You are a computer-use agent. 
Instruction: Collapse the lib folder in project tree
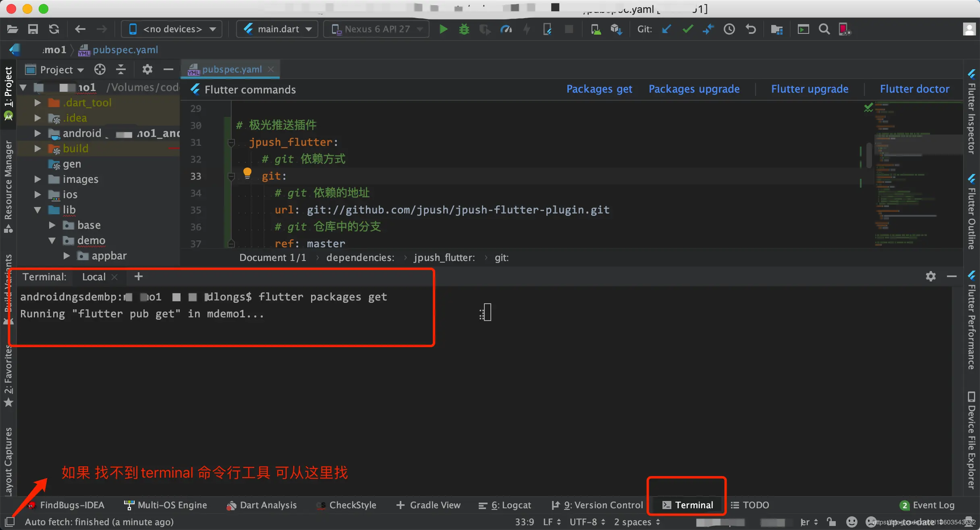click(x=37, y=209)
